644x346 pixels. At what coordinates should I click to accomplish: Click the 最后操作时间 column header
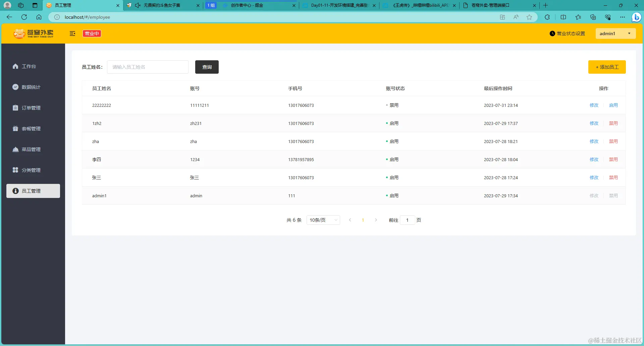click(498, 88)
